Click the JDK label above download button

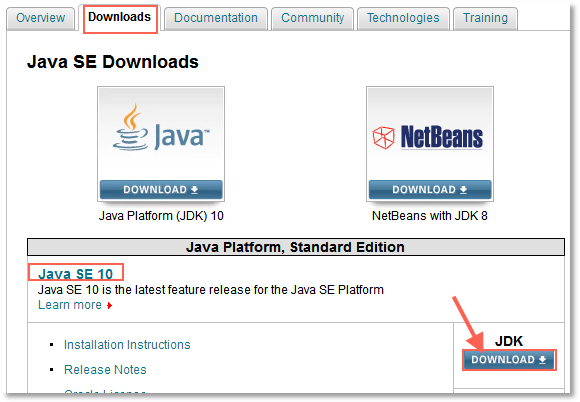[x=509, y=341]
